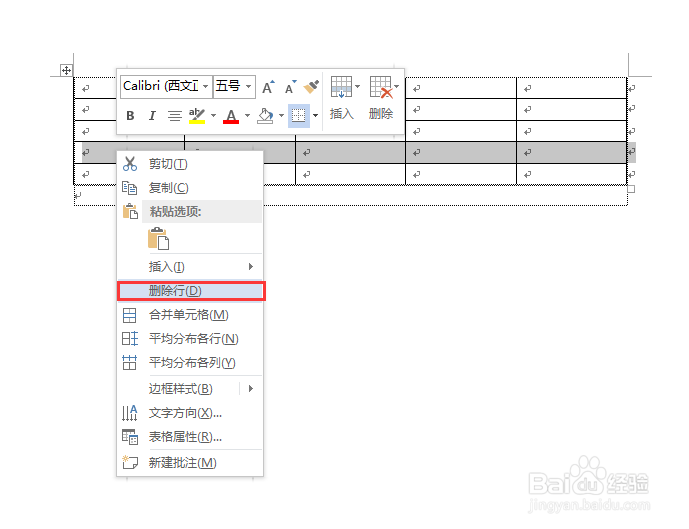Click the Grow Font icon
This screenshot has height=529, width=689.
point(268,87)
